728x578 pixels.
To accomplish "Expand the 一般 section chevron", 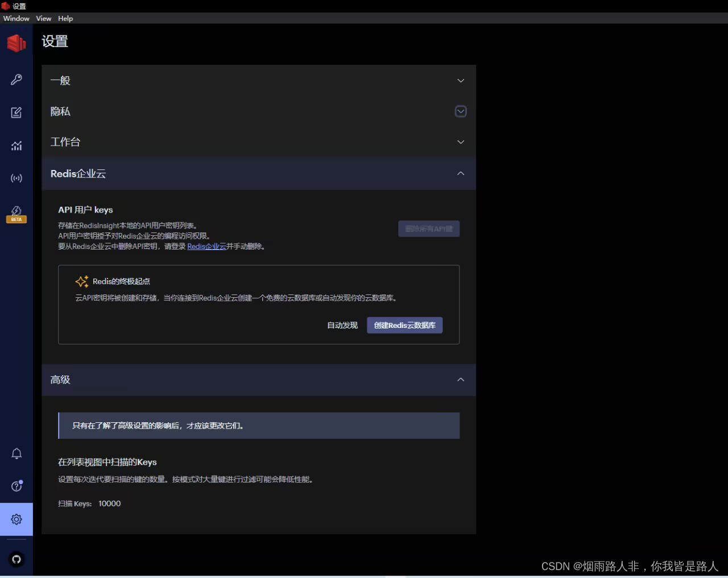I will [461, 81].
